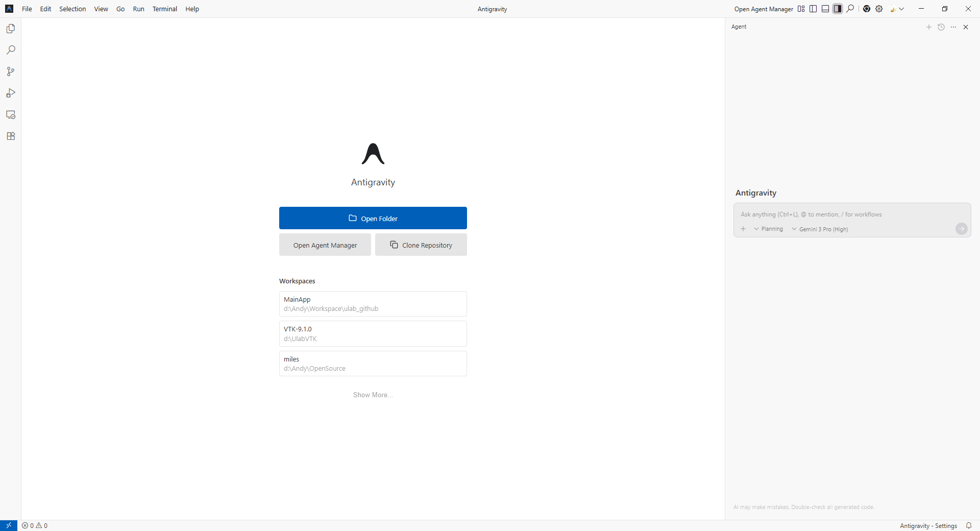The width and height of the screenshot is (980, 531).
Task: Click the Chrome browser icon in title bar
Action: tap(867, 9)
